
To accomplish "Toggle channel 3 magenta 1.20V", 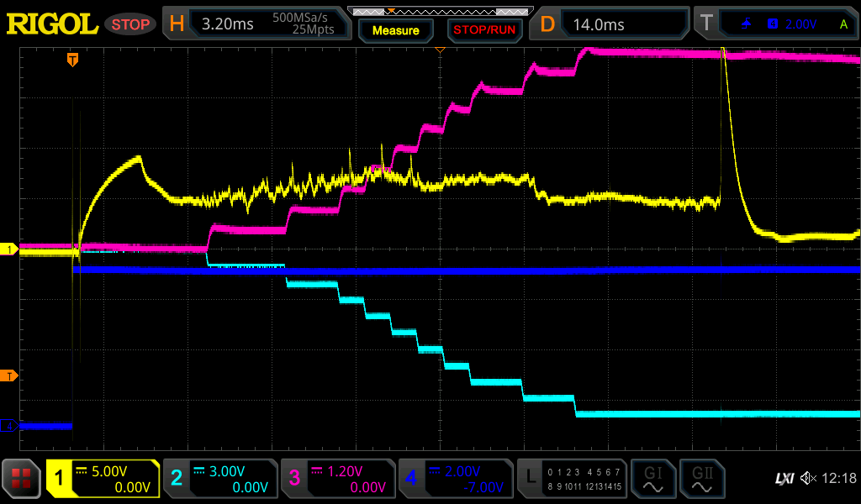I will [x=337, y=480].
